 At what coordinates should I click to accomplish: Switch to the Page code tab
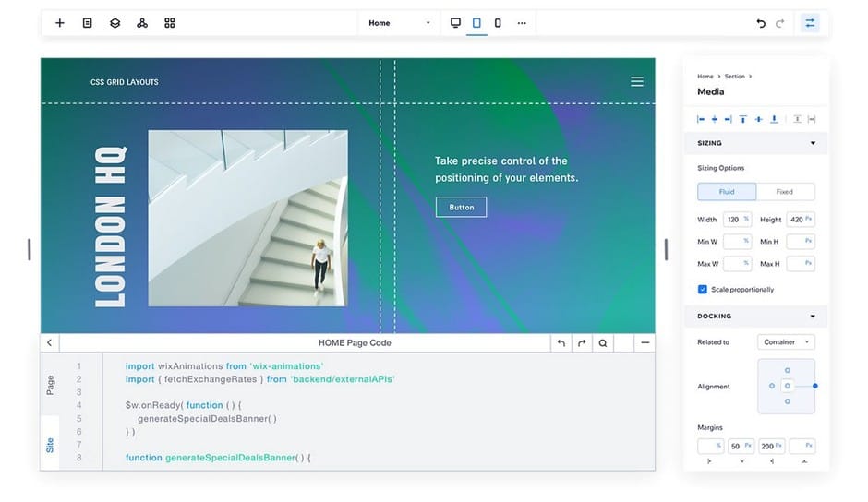tap(50, 384)
